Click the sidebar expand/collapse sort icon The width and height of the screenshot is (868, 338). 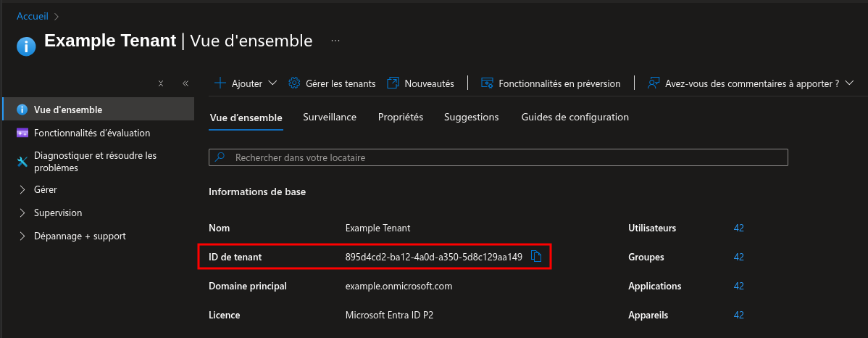[161, 83]
